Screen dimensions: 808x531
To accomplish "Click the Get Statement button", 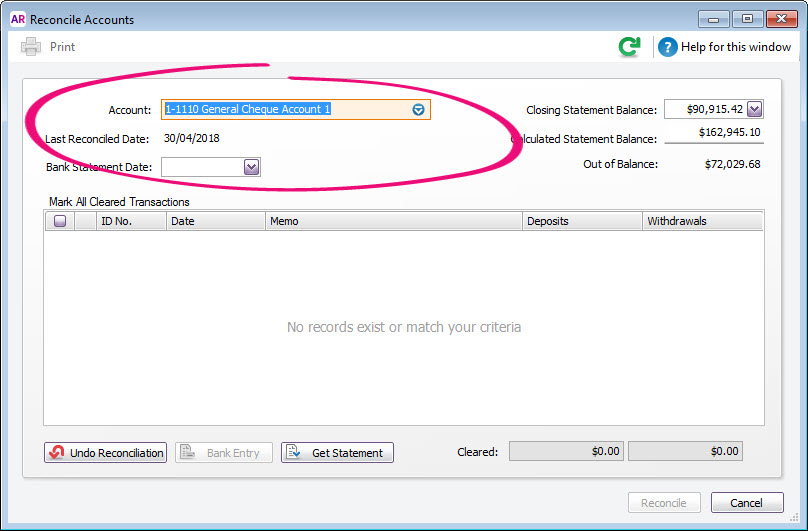I will click(x=337, y=453).
